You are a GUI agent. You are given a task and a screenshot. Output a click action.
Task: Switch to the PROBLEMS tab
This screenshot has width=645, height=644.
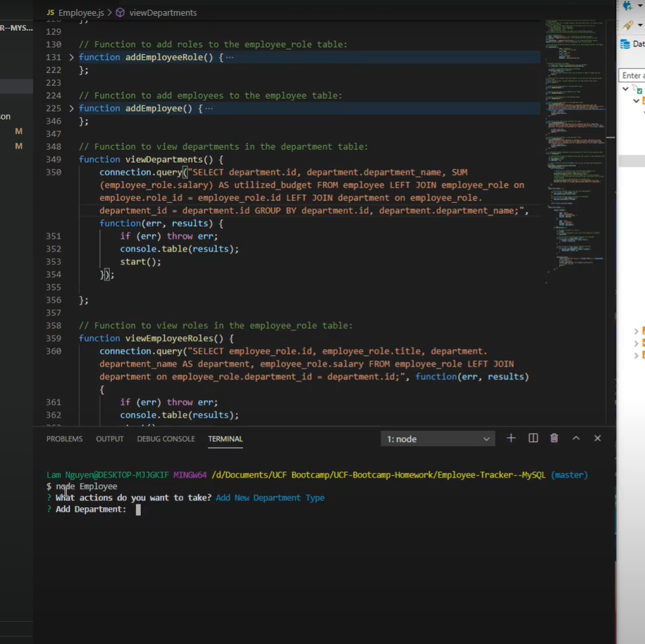[64, 439]
